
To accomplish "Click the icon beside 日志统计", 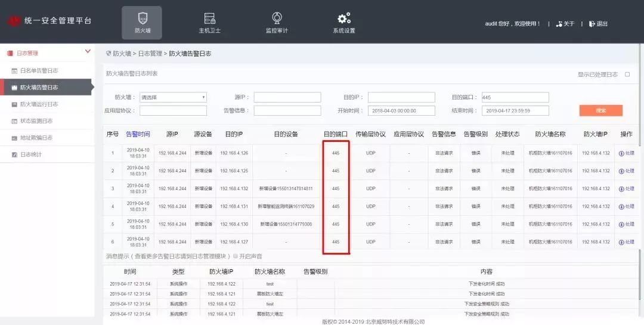I will (x=14, y=155).
